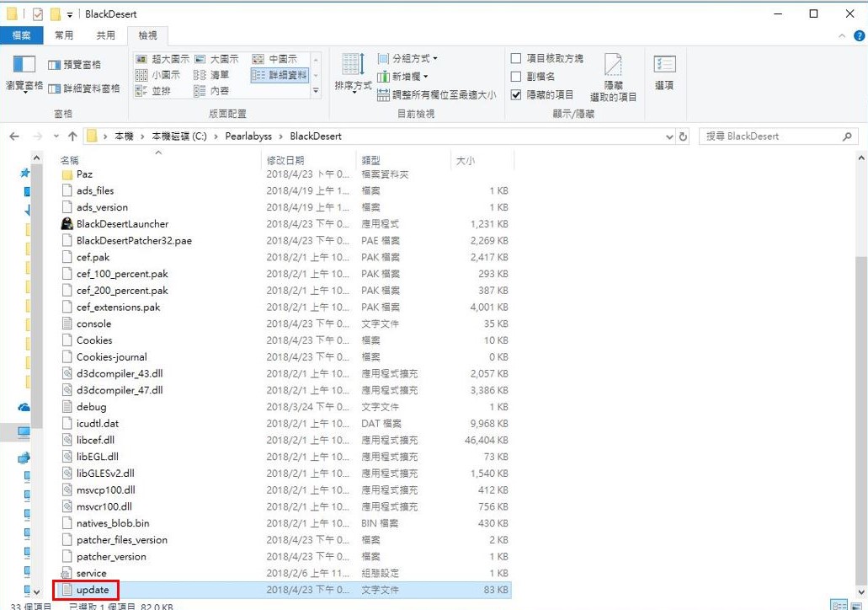Image resolution: width=868 pixels, height=610 pixels.
Task: Open the Home ribbon tab
Action: point(64,35)
